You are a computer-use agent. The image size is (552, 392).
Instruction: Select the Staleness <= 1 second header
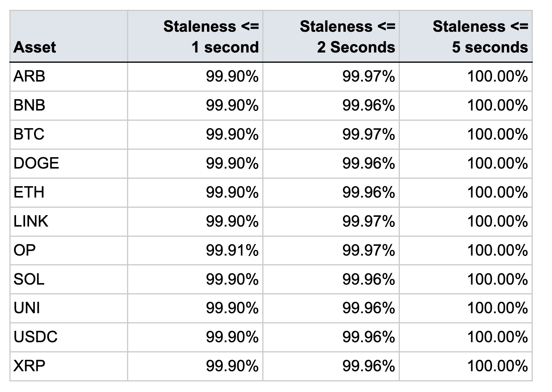(x=211, y=37)
